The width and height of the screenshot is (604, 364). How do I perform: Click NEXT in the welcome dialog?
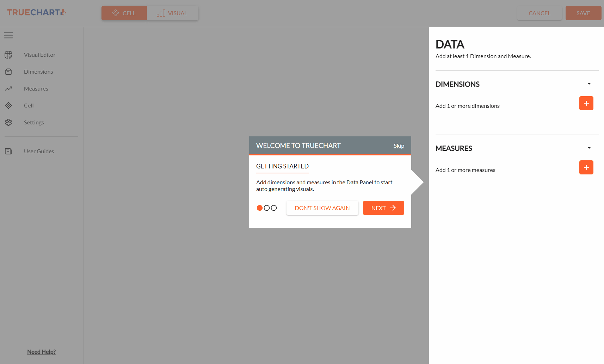click(x=383, y=208)
